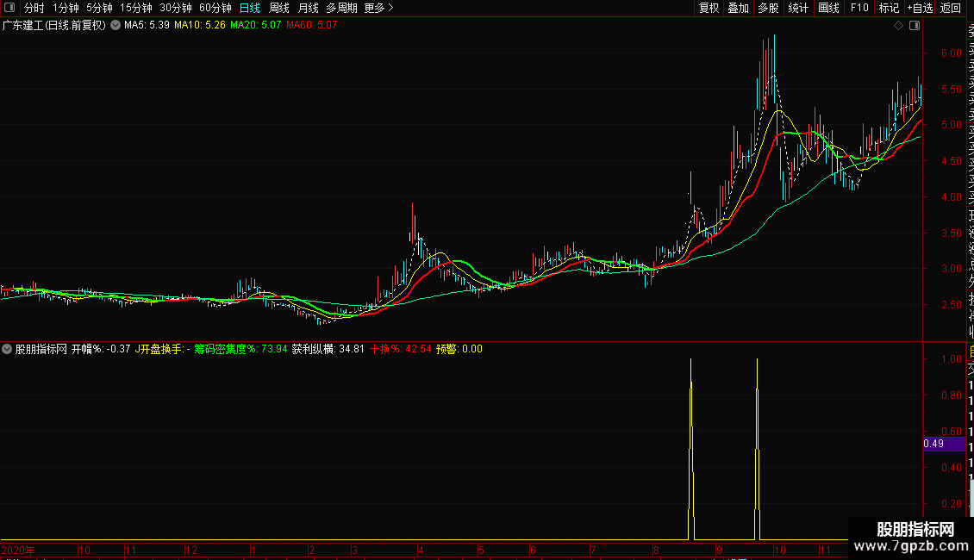This screenshot has width=974, height=560.
Task: Click the panel toggle icon left of 分时
Action: (9, 8)
